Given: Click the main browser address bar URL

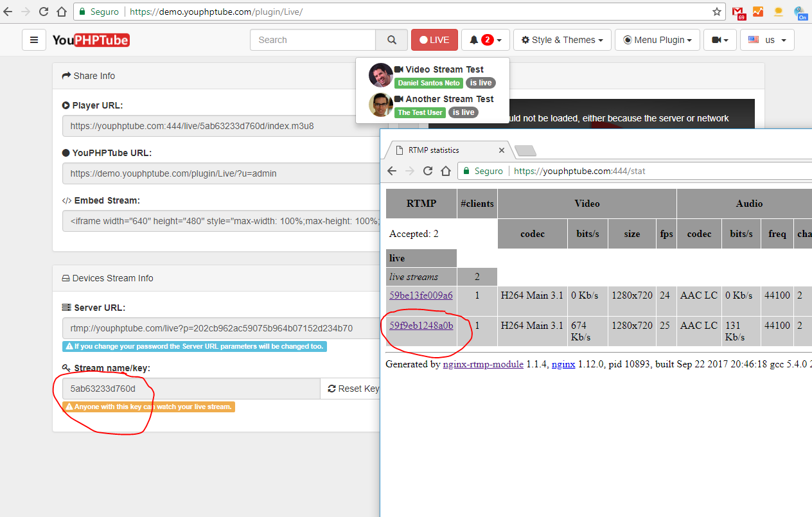Looking at the screenshot, I should 216,12.
